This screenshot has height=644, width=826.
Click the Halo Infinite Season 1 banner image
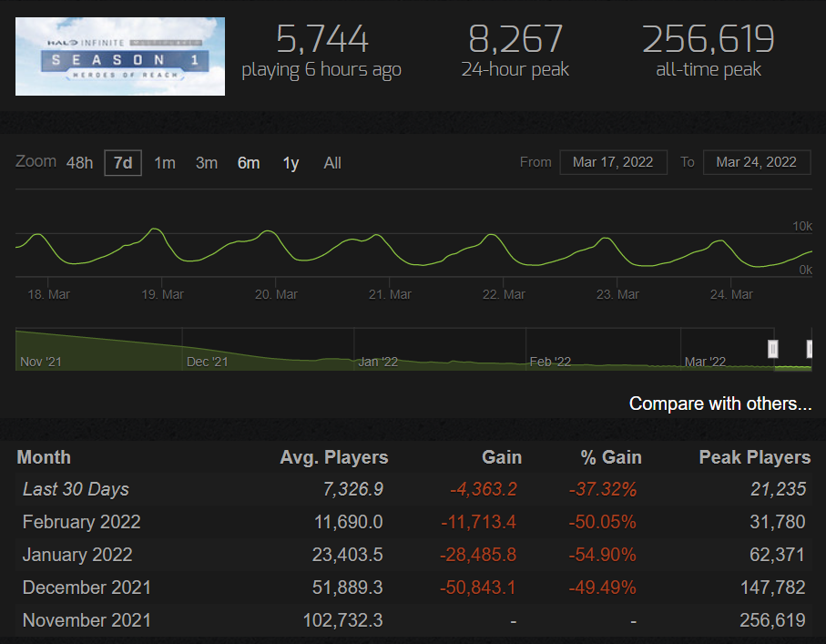point(120,56)
